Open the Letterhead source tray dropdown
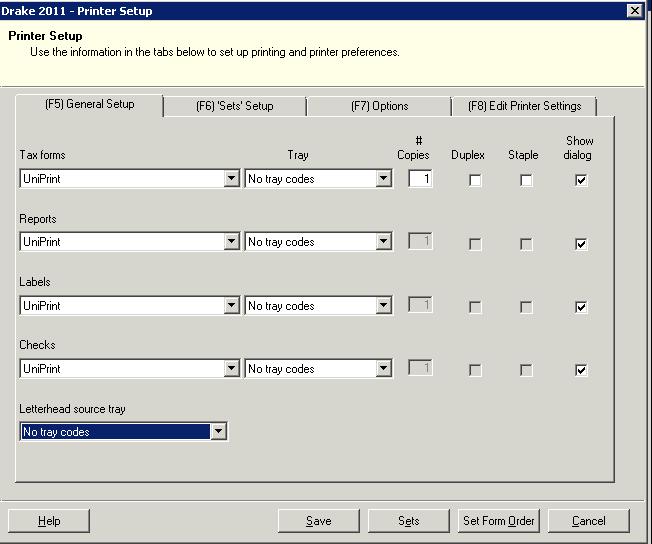The image size is (652, 544). 218,432
